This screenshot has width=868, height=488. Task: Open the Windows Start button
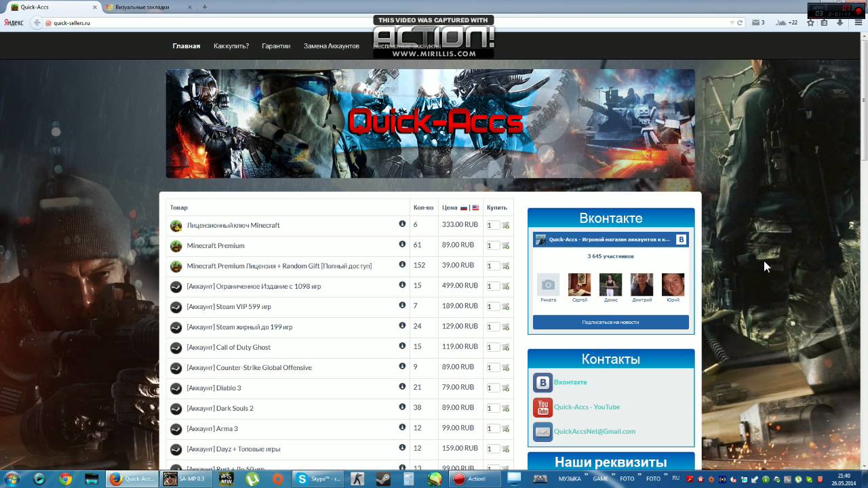pos(13,479)
